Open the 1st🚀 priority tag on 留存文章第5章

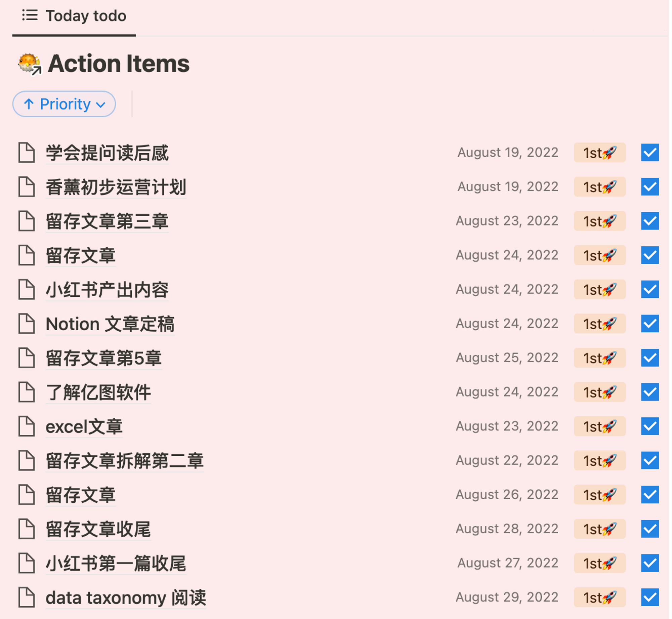(599, 358)
